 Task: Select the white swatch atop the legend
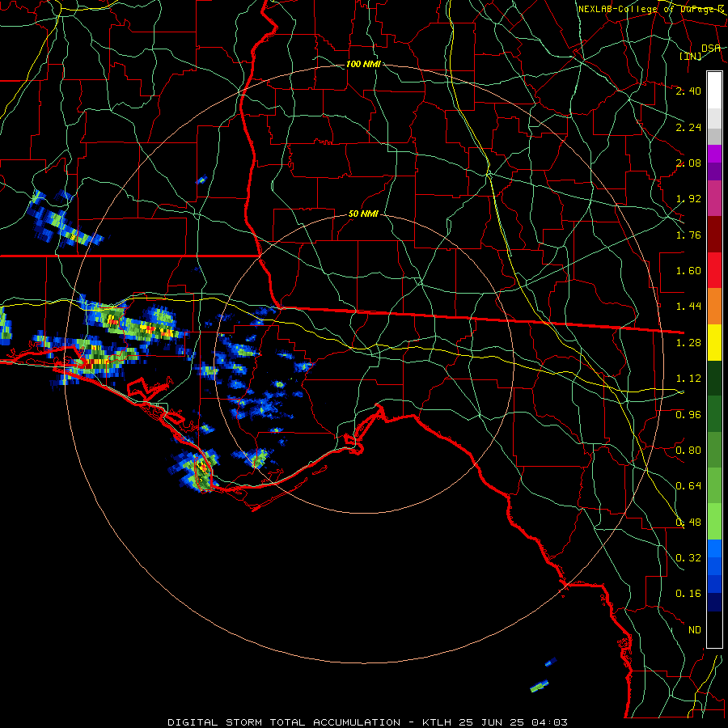point(714,91)
